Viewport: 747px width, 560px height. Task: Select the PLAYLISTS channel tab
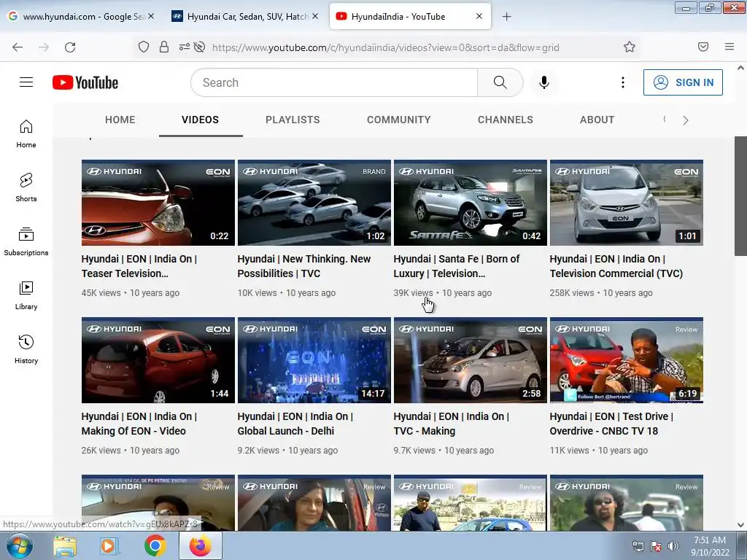pos(293,120)
